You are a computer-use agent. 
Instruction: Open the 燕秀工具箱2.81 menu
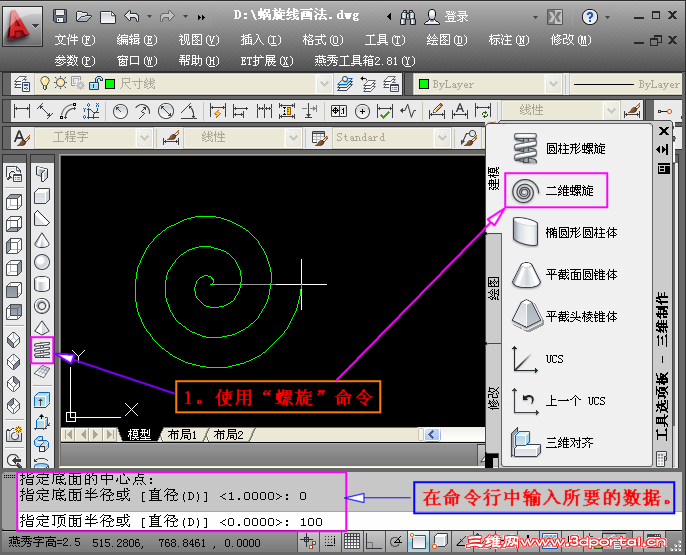pyautogui.click(x=364, y=61)
